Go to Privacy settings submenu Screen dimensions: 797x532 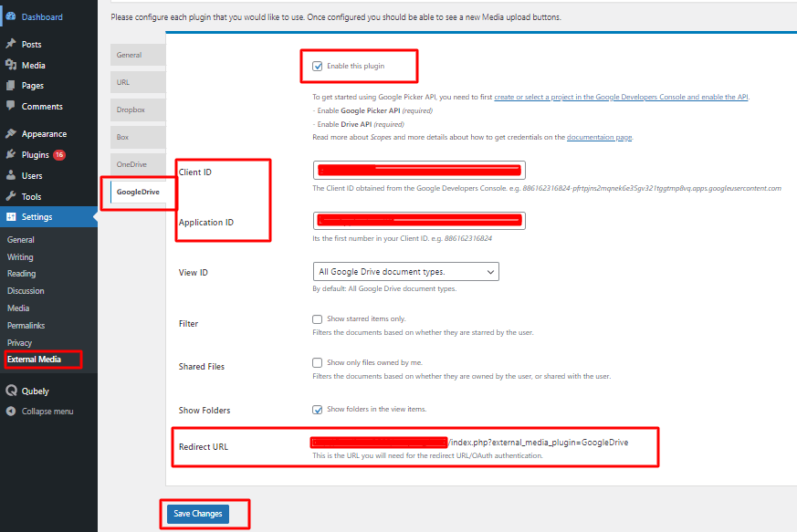20,342
